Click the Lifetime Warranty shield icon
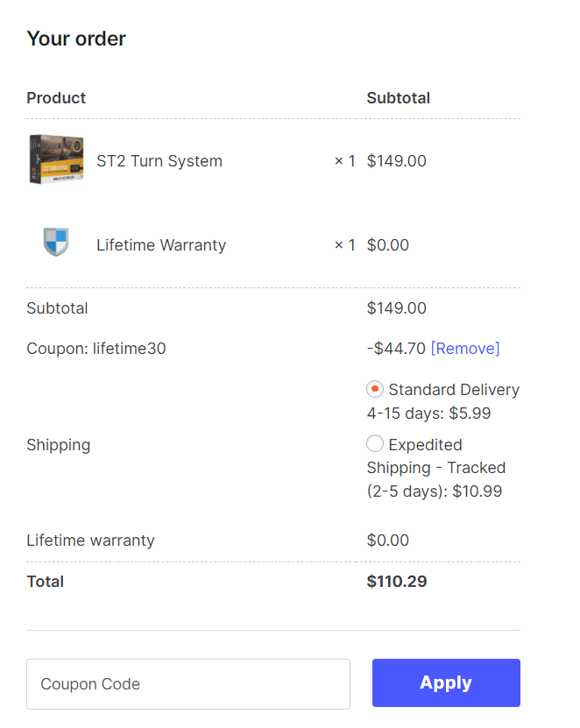The width and height of the screenshot is (580, 728). click(56, 243)
